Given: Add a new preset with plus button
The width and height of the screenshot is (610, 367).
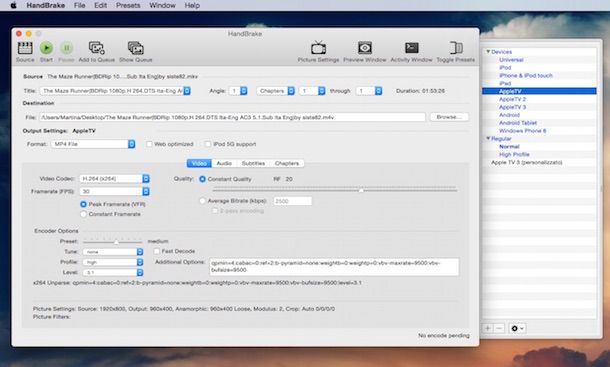Looking at the screenshot, I should pyautogui.click(x=487, y=328).
